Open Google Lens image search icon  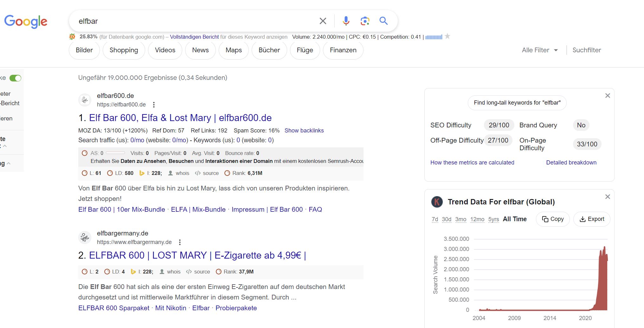coord(365,21)
